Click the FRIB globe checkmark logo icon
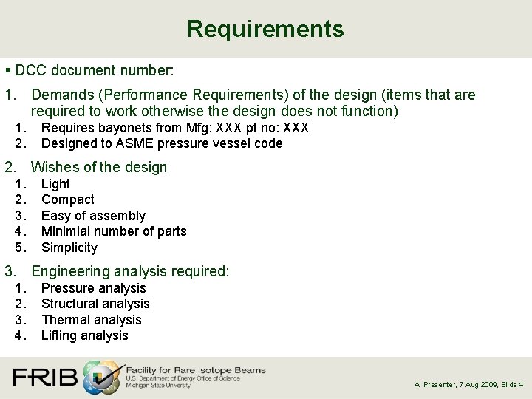 pyautogui.click(x=103, y=378)
